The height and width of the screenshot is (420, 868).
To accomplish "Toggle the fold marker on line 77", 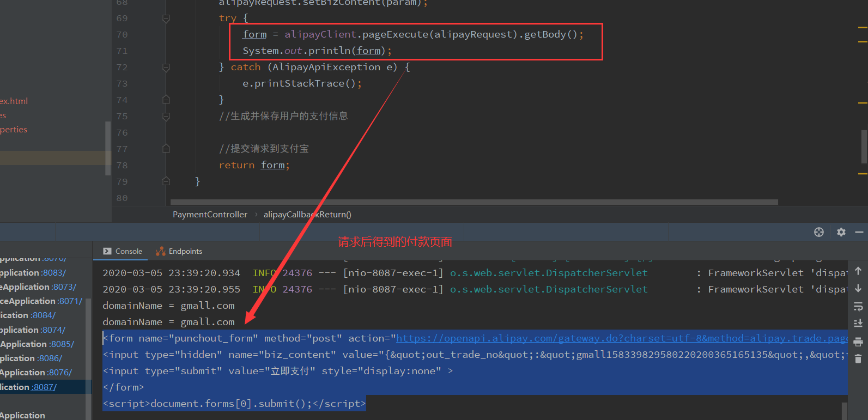I will (166, 149).
